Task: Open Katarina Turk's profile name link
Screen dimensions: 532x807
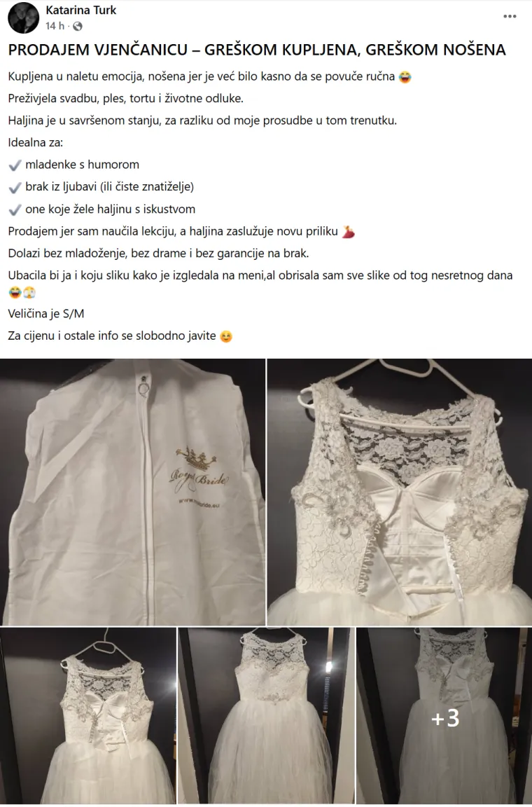Action: click(80, 10)
